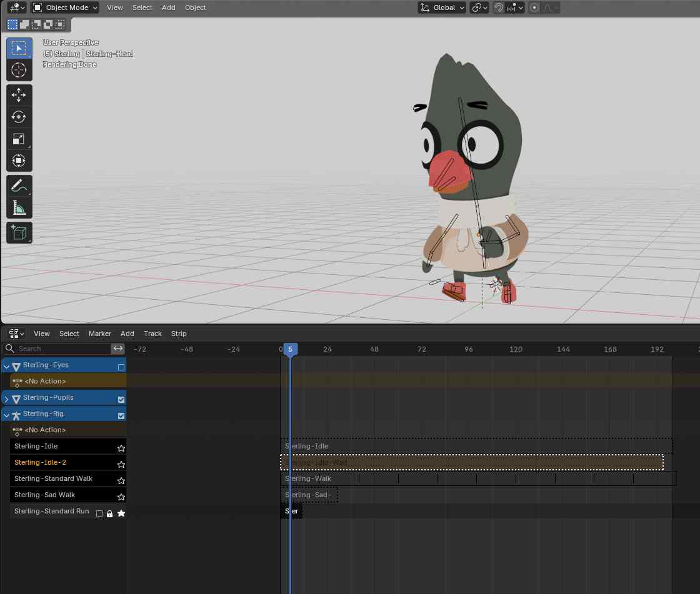This screenshot has width=700, height=594.
Task: Toggle the filter swap arrows button
Action: tap(118, 348)
